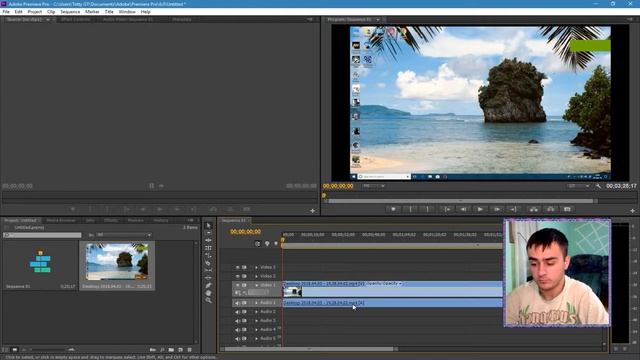Toggle Video 2 track output eye
640x360 pixels.
coord(238,276)
